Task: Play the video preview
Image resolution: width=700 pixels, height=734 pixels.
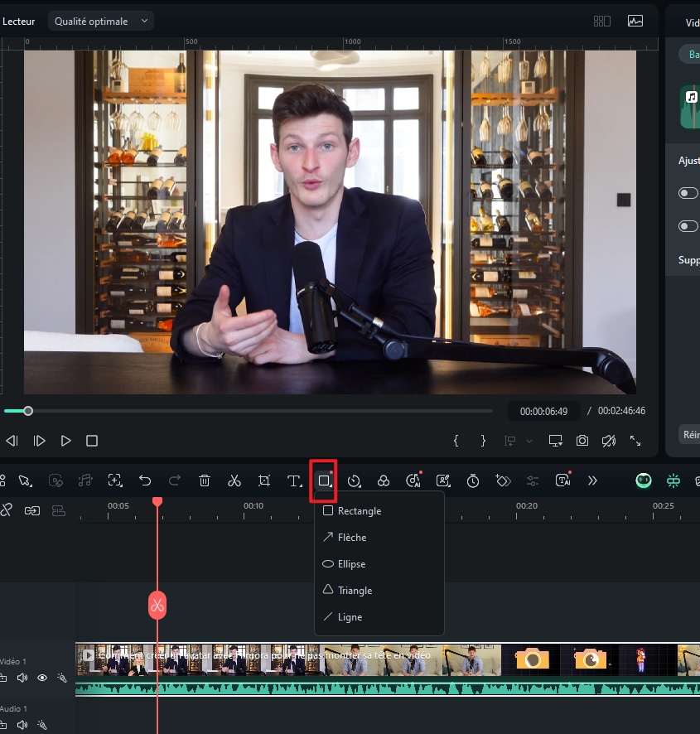Action: (x=65, y=441)
